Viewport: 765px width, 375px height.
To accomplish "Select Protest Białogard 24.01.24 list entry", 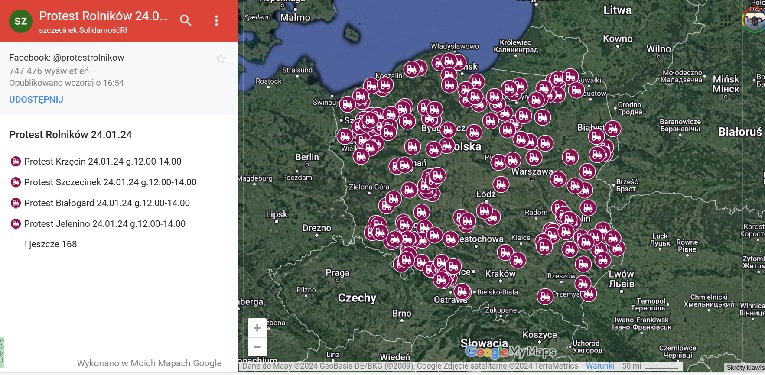I will (x=100, y=203).
